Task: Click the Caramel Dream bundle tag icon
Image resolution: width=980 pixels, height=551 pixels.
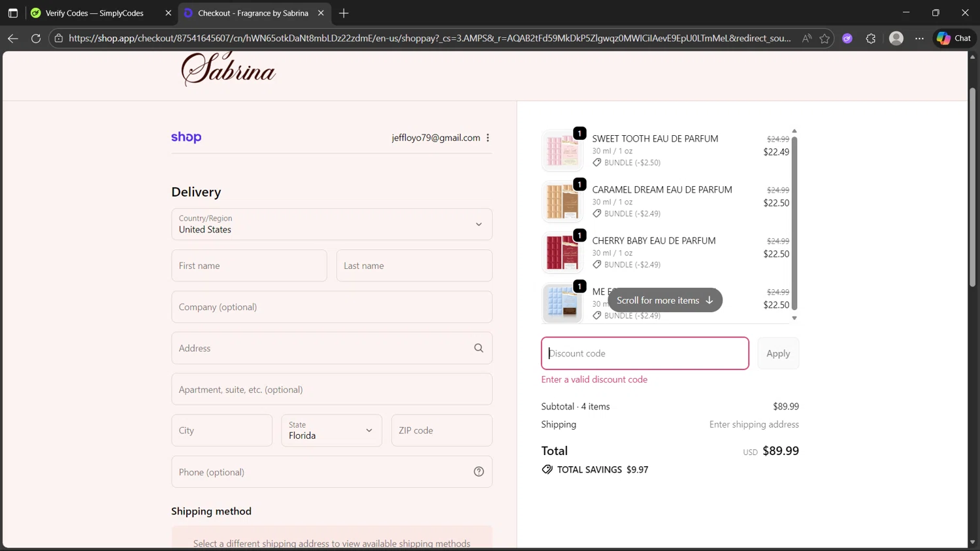Action: point(597,213)
